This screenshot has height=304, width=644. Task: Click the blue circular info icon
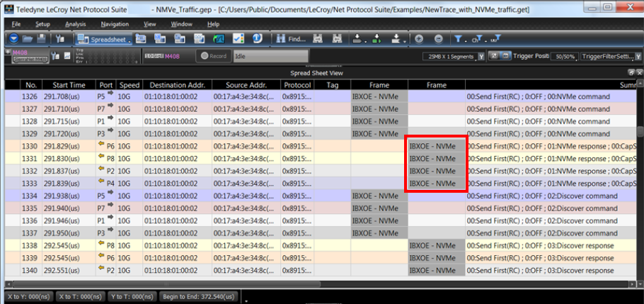tap(258, 39)
